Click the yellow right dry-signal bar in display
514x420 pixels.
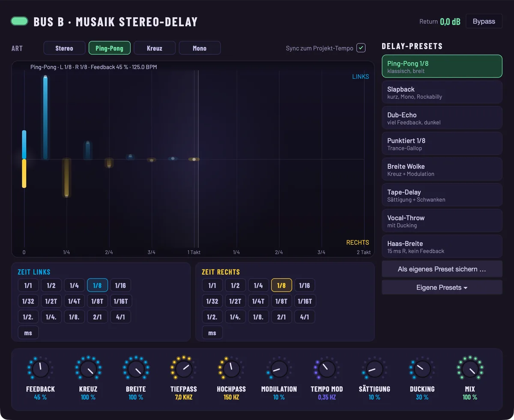click(x=24, y=174)
